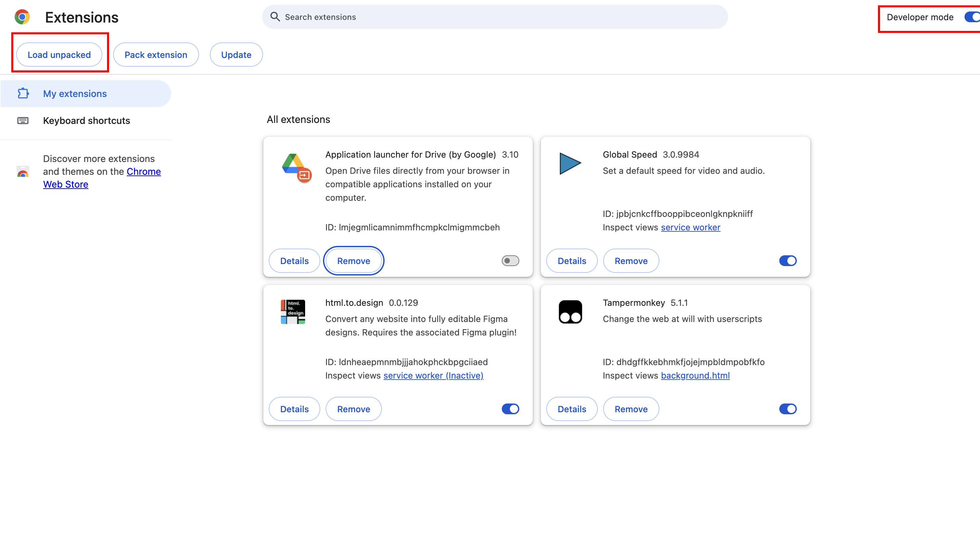Enable the Application launcher for Drive toggle

[510, 261]
